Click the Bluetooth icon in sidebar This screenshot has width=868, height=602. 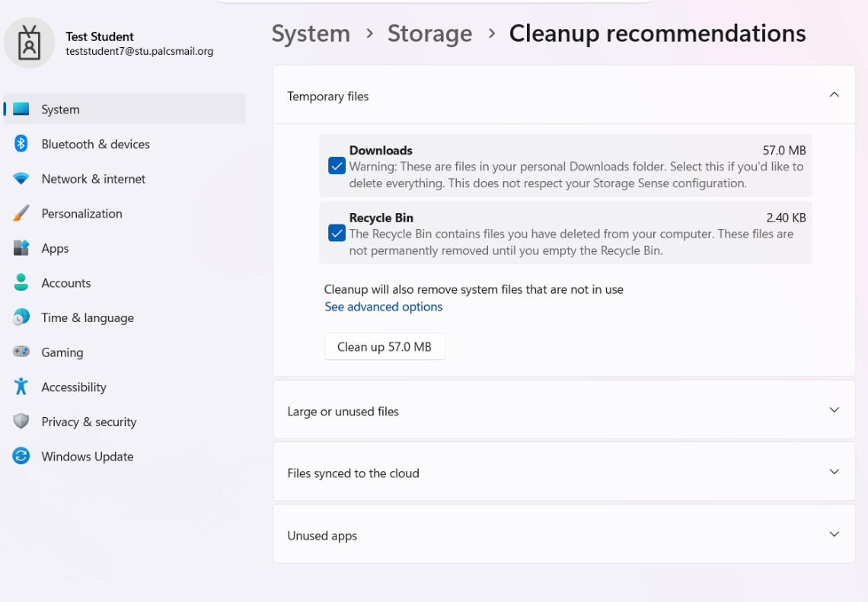tap(21, 144)
